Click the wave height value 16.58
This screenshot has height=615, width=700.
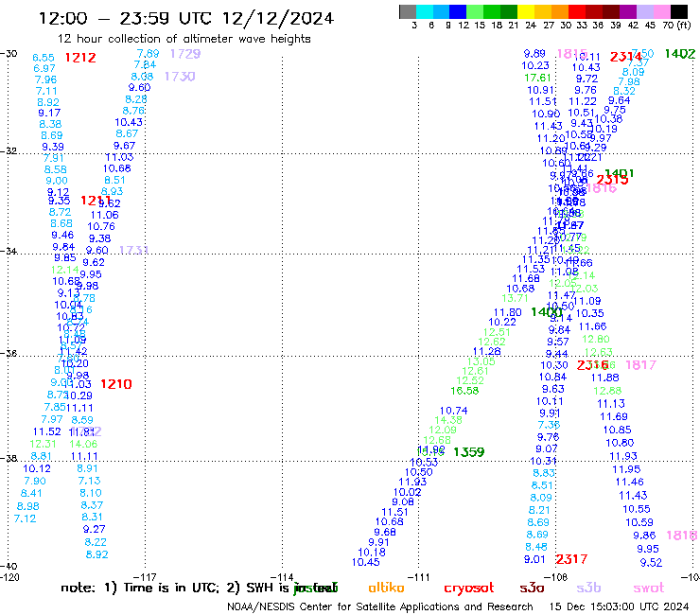(x=464, y=391)
